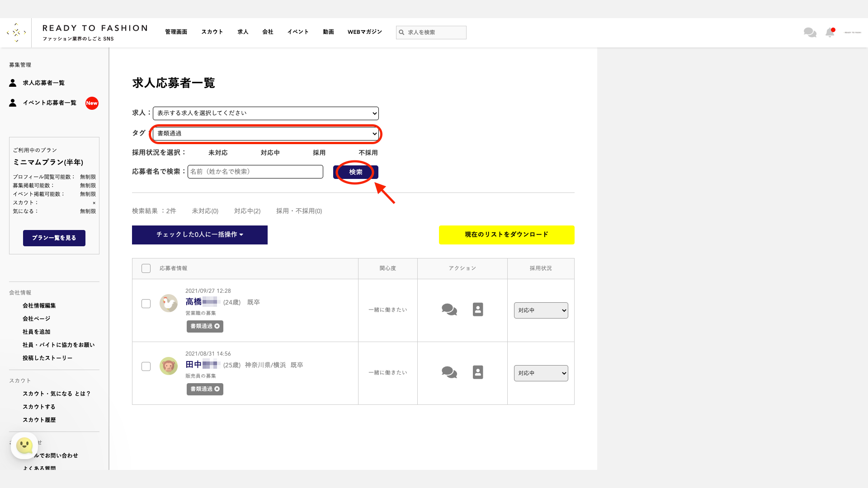Expand the タグ dropdown showing 書類通過
Screen dimensions: 868x488
pos(265,134)
